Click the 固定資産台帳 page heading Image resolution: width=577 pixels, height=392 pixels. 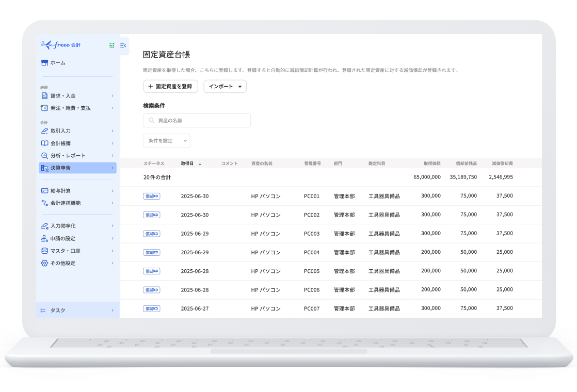(x=166, y=55)
